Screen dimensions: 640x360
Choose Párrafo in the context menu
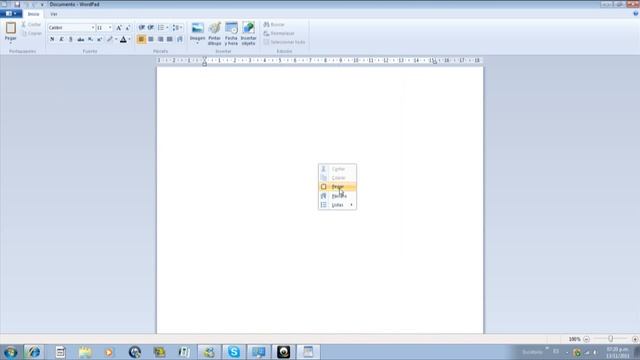coord(337,196)
